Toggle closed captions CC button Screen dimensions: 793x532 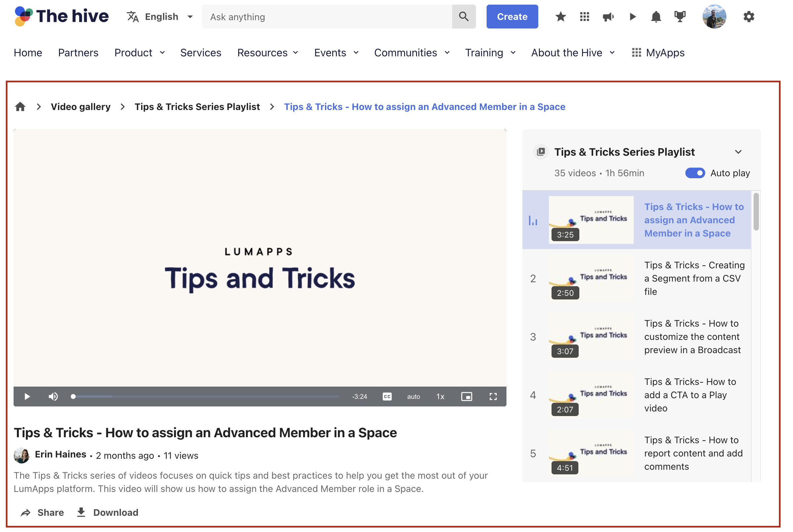coord(387,396)
